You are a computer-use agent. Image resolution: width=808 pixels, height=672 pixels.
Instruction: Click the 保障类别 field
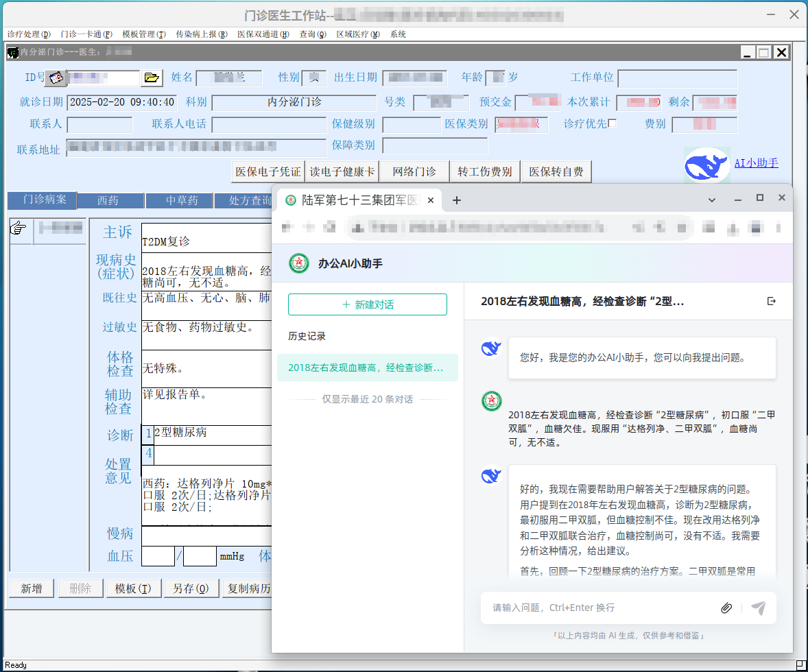[x=435, y=146]
